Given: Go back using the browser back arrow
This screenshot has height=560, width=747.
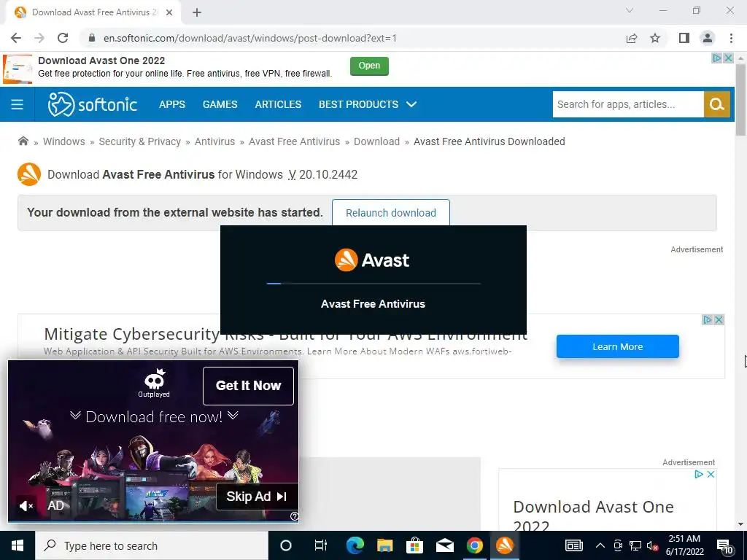Looking at the screenshot, I should (x=16, y=38).
